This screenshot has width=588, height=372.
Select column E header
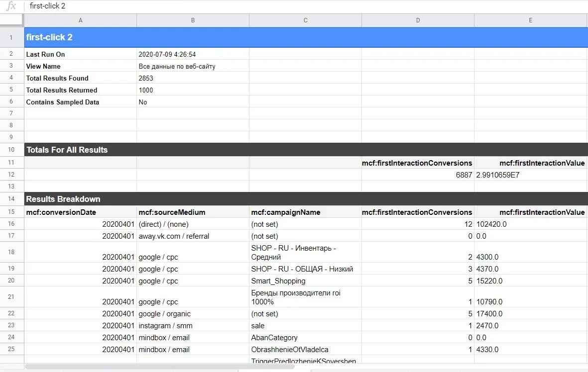coord(531,20)
